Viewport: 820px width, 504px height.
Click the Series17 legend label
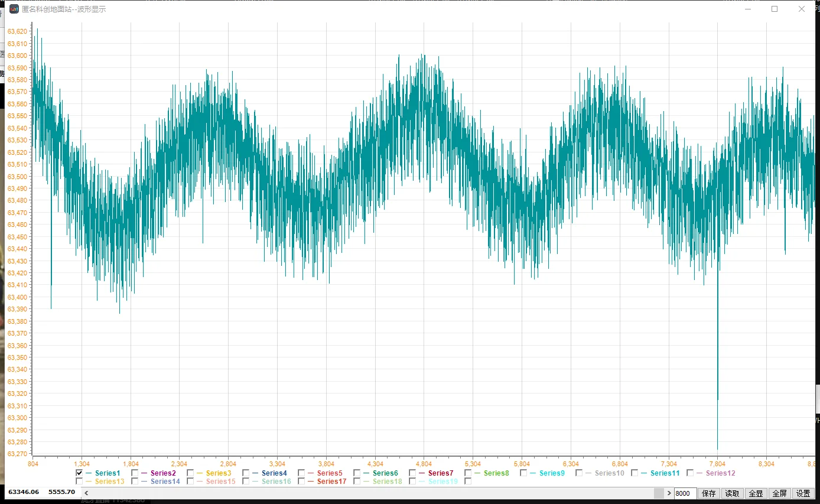[x=331, y=482]
